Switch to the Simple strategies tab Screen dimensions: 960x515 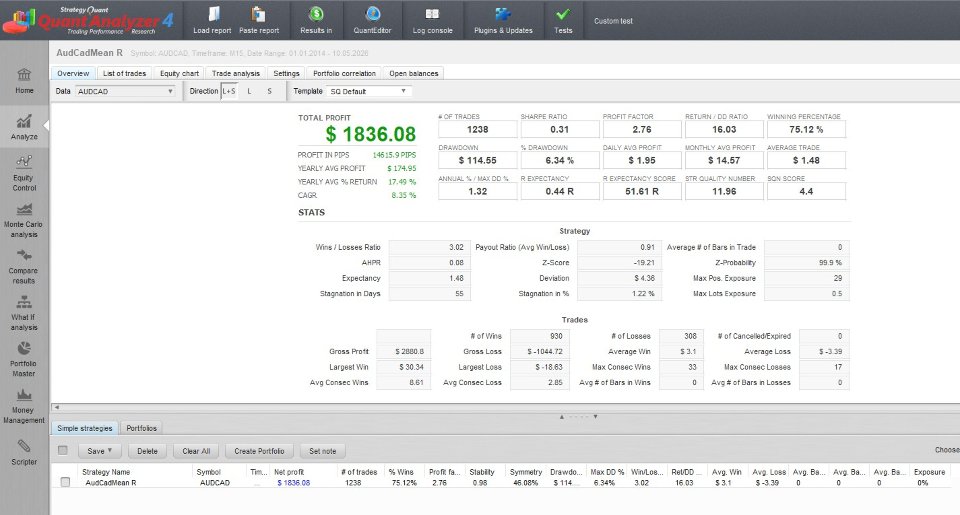click(84, 428)
